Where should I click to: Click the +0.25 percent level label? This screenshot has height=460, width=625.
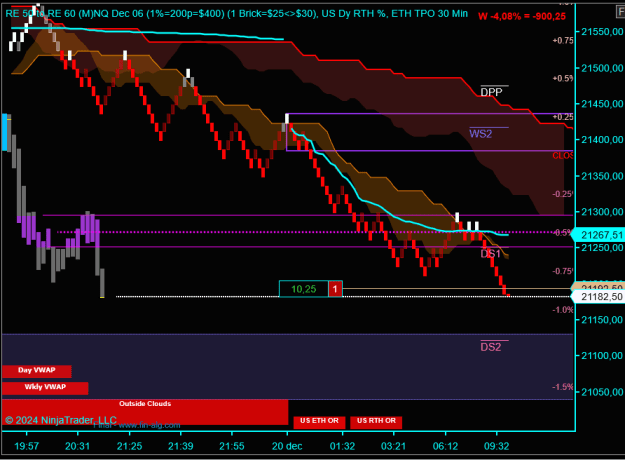coord(563,117)
